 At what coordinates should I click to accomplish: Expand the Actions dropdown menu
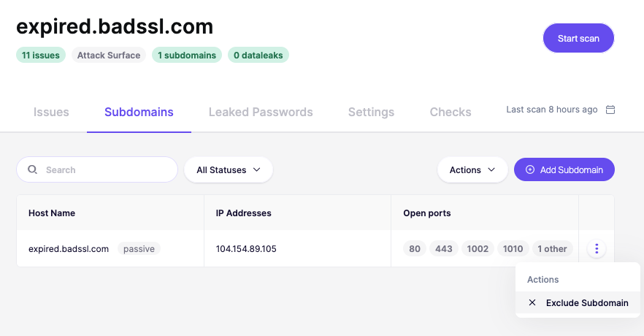coord(473,170)
